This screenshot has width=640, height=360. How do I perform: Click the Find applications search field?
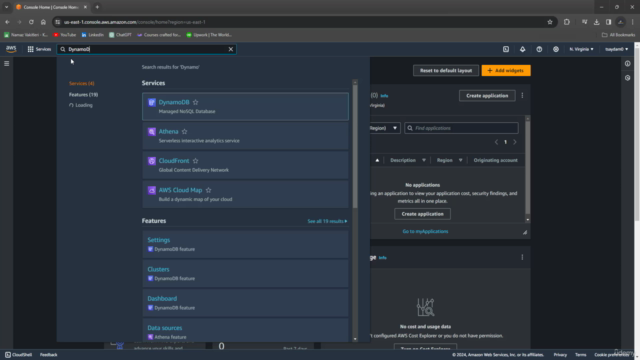pyautogui.click(x=461, y=128)
